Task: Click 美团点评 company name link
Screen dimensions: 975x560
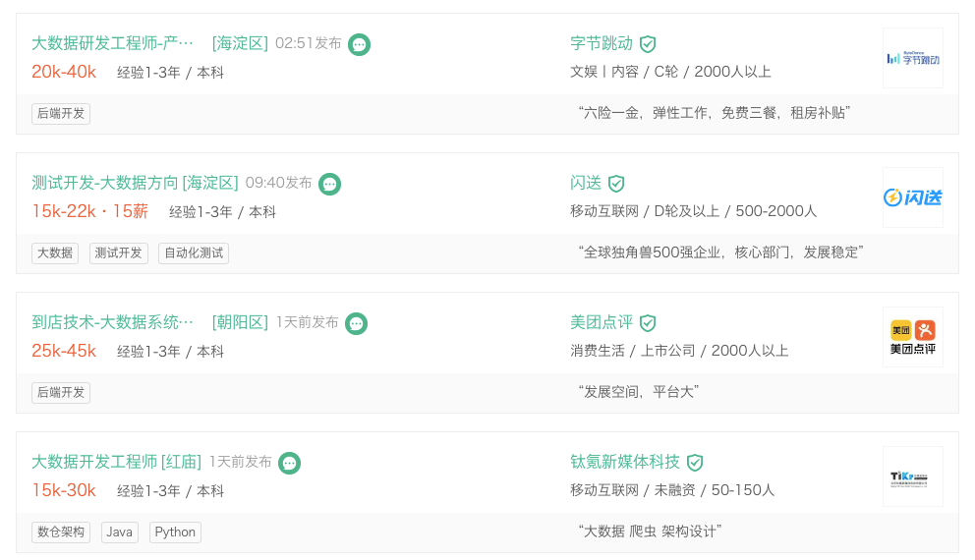Action: pos(602,322)
